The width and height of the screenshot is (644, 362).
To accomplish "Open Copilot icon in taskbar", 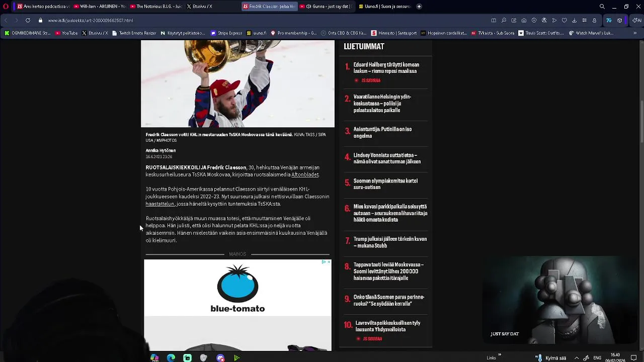I will 154,358.
